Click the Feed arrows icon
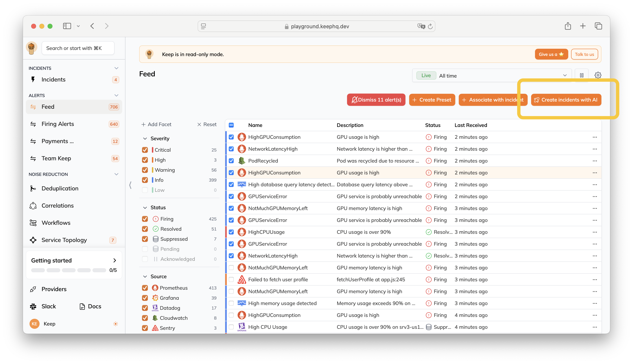The image size is (633, 364). pos(33,107)
